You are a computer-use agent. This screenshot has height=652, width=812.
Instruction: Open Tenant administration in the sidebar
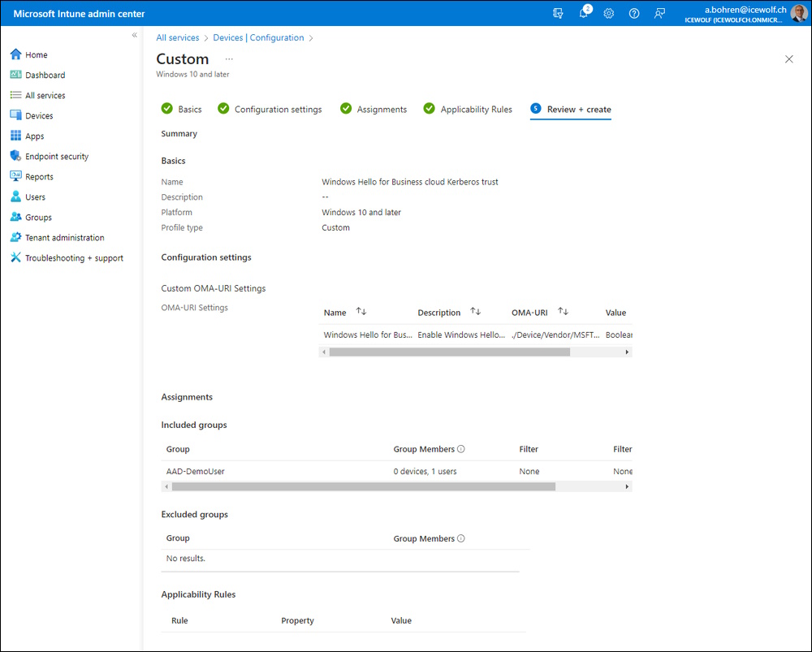(x=65, y=238)
